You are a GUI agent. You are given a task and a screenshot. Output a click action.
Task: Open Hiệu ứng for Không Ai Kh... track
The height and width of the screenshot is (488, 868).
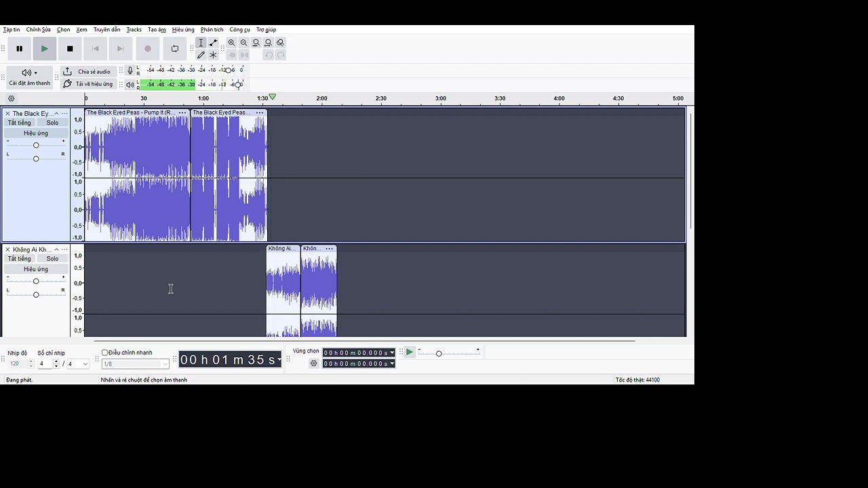click(36, 269)
